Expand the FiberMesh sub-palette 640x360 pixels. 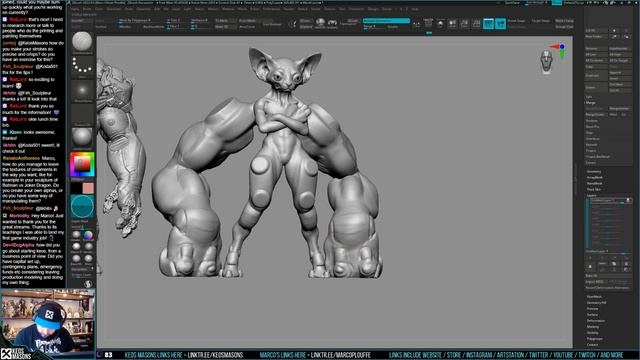point(594,297)
